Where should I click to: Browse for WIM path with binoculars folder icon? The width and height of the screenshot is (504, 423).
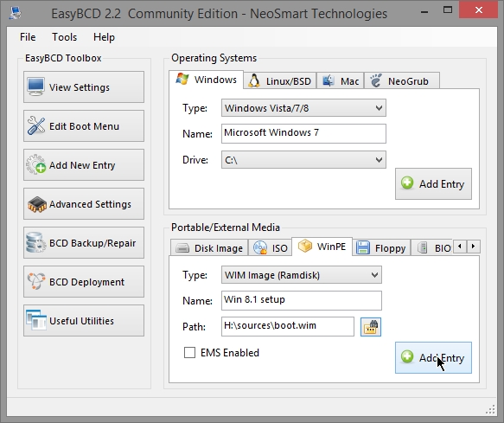371,327
